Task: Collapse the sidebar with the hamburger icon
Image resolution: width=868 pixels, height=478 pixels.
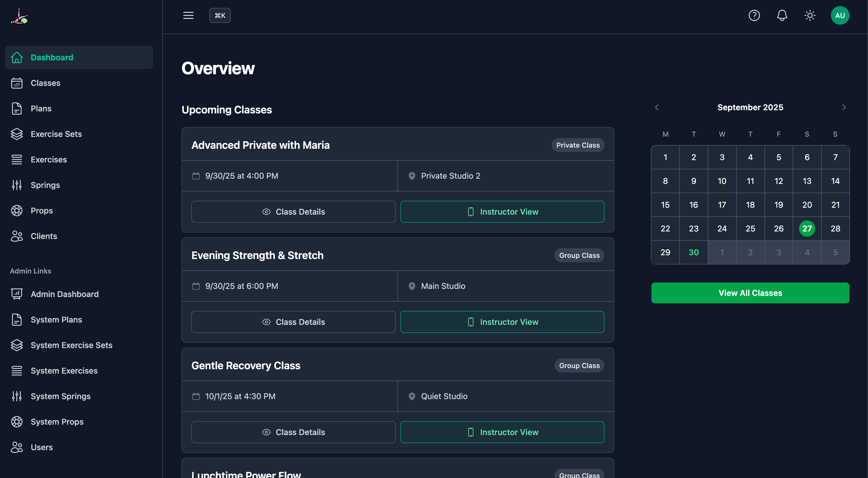Action: click(188, 15)
